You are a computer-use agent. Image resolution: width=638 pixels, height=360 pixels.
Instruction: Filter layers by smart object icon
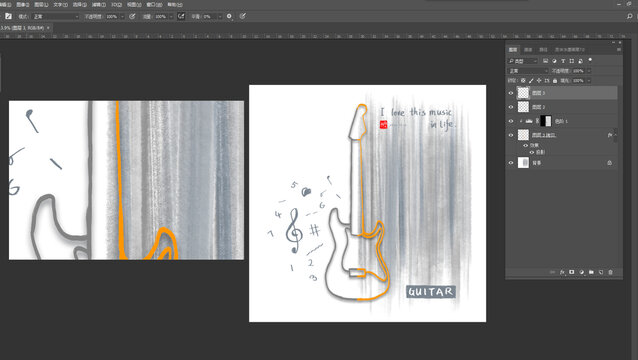[x=581, y=61]
